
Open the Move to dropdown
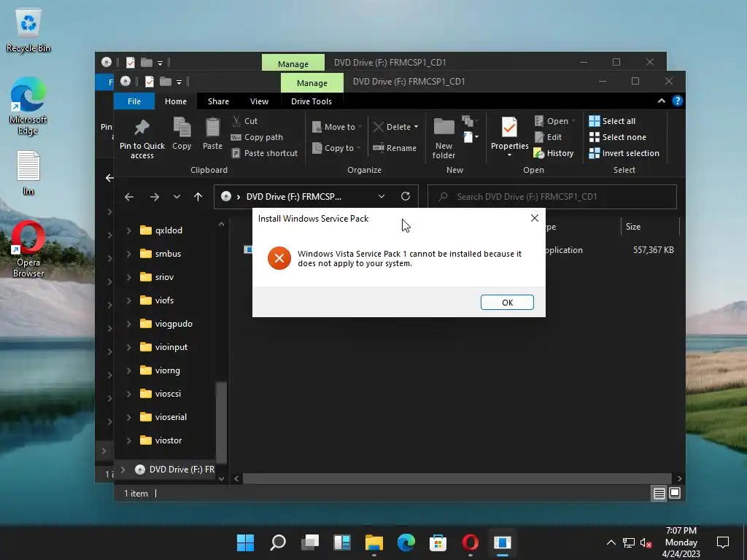point(337,127)
